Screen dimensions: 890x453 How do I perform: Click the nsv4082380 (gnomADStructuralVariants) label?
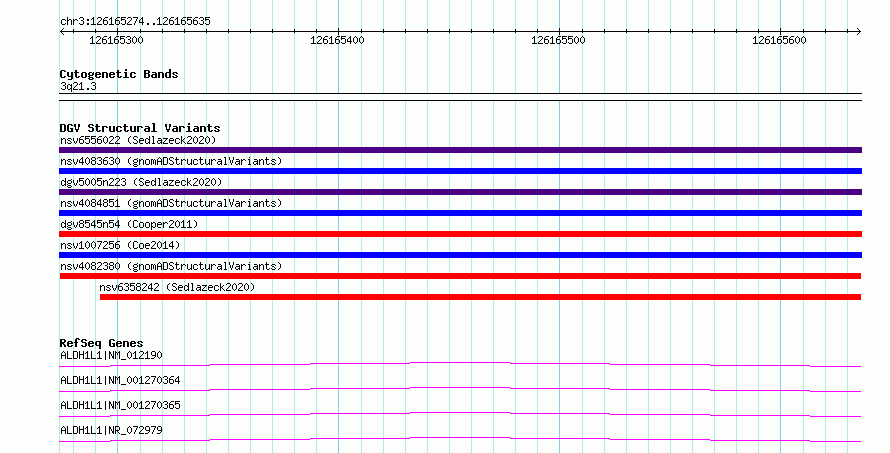coord(171,266)
